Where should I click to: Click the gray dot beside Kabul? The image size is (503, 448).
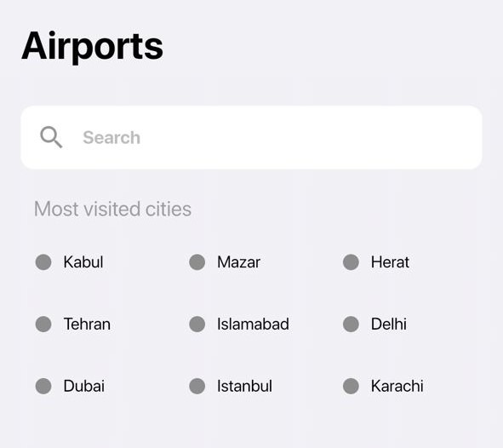click(43, 262)
